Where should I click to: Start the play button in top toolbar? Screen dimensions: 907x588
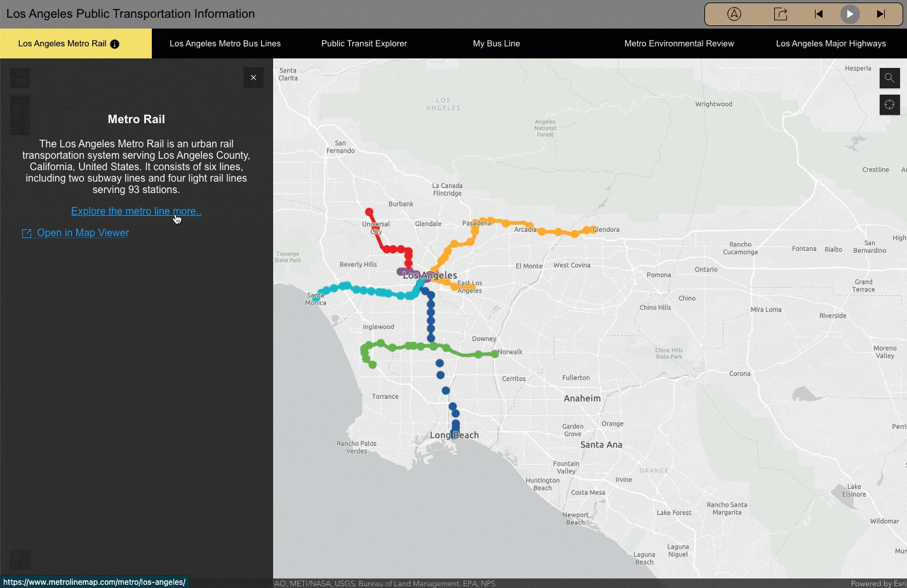[x=850, y=14]
